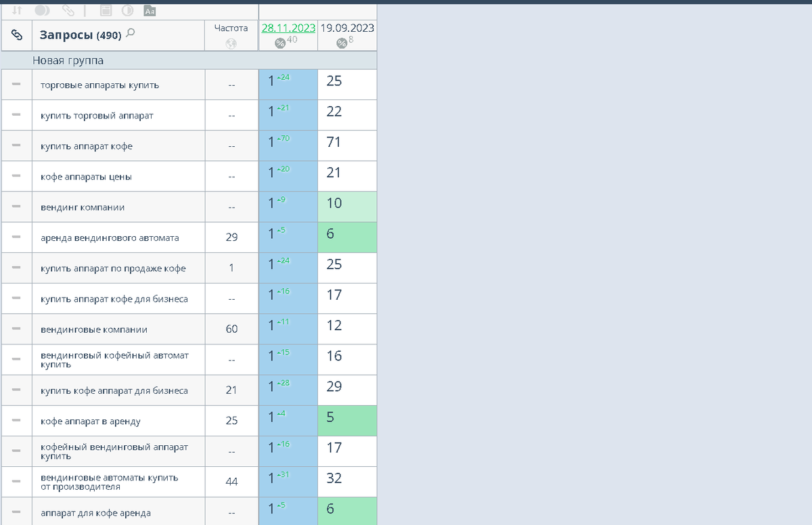Select query 'купить кофе аппарат для бизнеса'
The width and height of the screenshot is (812, 525).
point(114,391)
